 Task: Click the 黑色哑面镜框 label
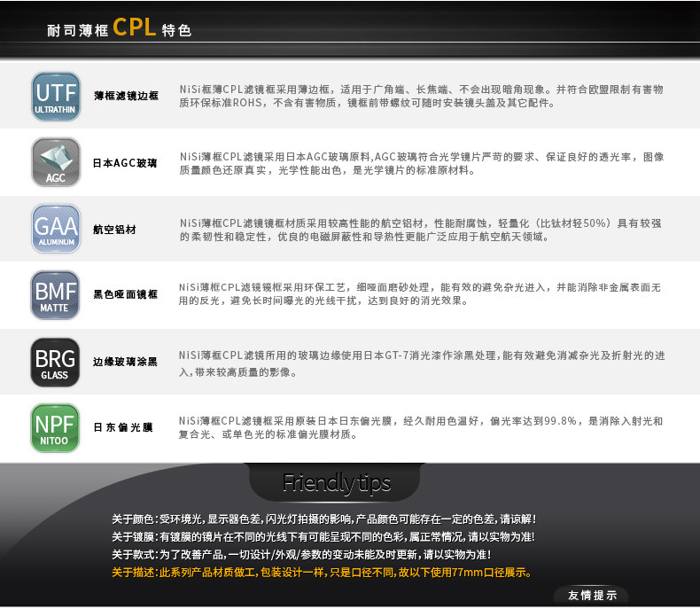(126, 294)
